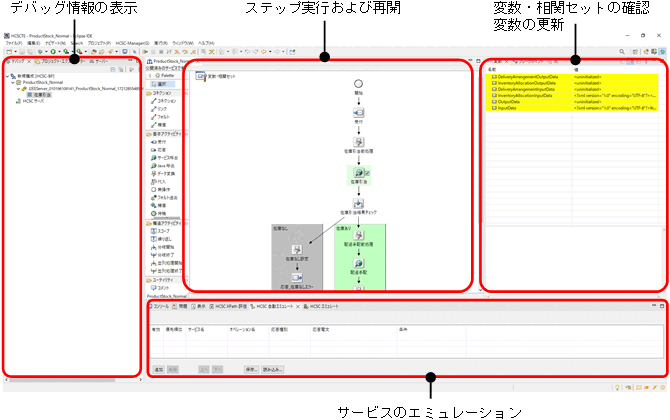Choose the 分岐開始 activity in the Palette
Image resolution: width=670 pixels, height=420 pixels.
tap(162, 247)
